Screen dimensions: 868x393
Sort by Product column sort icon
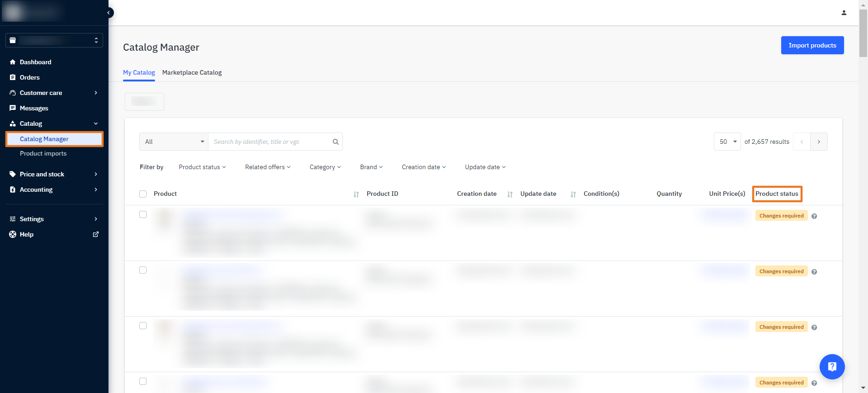tap(356, 194)
